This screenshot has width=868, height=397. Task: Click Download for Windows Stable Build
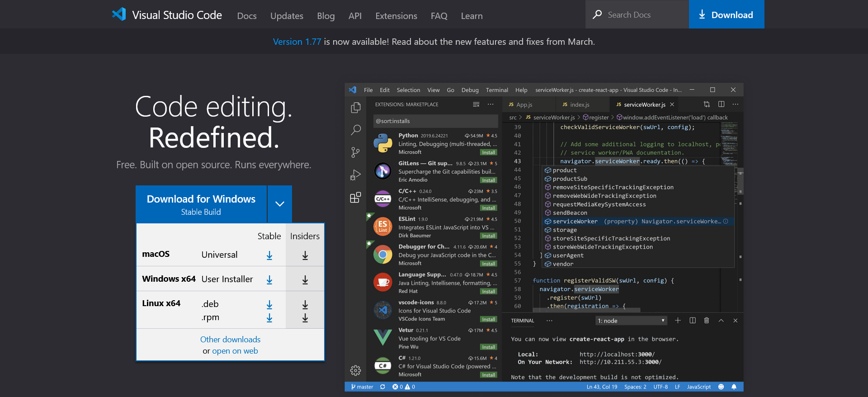coord(201,204)
